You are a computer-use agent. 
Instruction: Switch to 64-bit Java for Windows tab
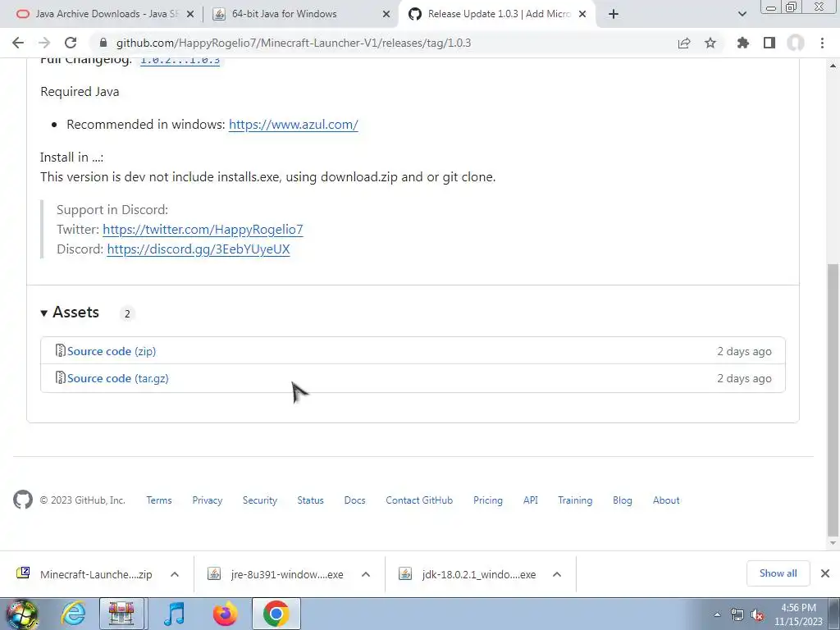click(x=285, y=14)
